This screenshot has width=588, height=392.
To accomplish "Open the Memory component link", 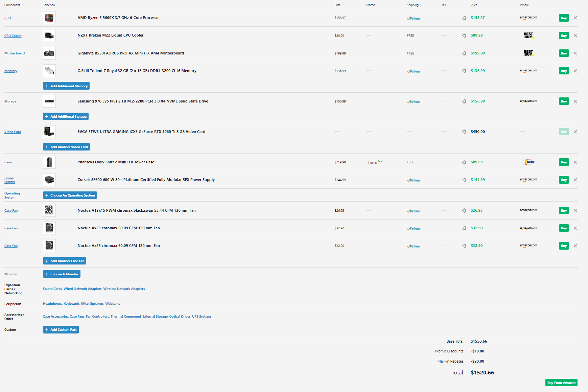I will 11,71.
